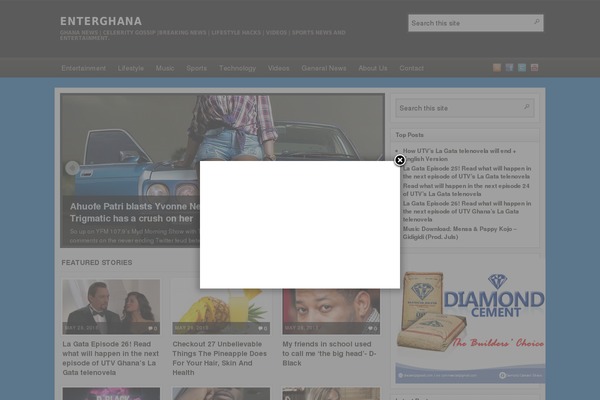Open the YouTube social icon
600x400 pixels.
point(535,68)
